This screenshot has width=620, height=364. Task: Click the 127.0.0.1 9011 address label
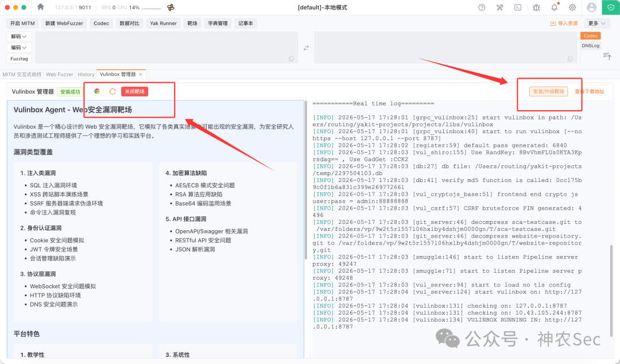pos(73,7)
